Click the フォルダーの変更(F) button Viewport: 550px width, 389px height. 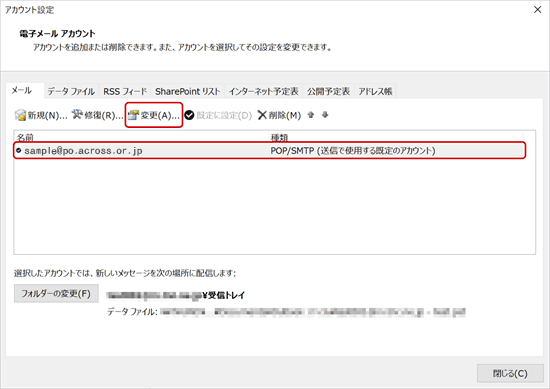click(56, 293)
